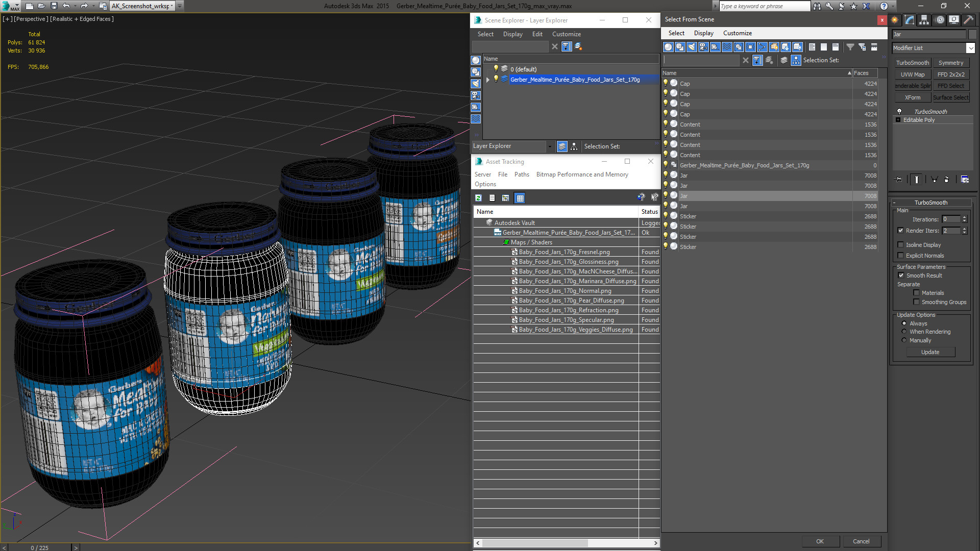This screenshot has width=980, height=551.
Task: Open Display menu in Select From Scene
Action: (703, 33)
